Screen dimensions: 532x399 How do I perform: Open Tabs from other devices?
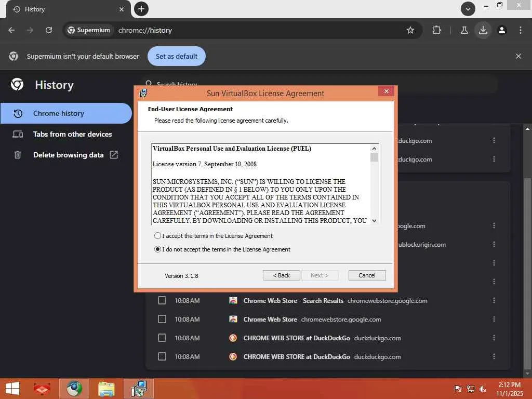[x=66, y=134]
